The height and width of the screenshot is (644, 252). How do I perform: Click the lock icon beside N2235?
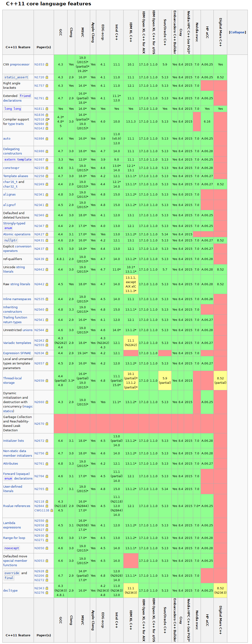(x=47, y=168)
